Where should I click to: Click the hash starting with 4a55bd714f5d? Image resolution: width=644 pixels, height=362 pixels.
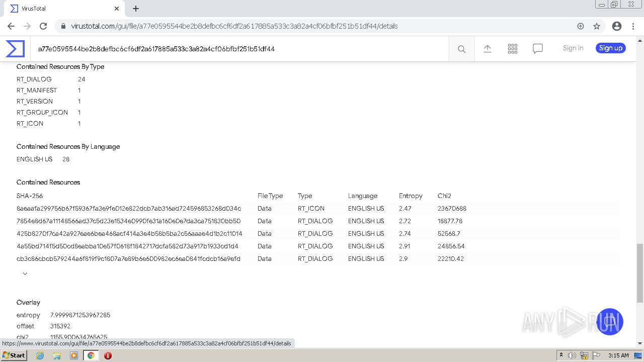[x=127, y=246]
